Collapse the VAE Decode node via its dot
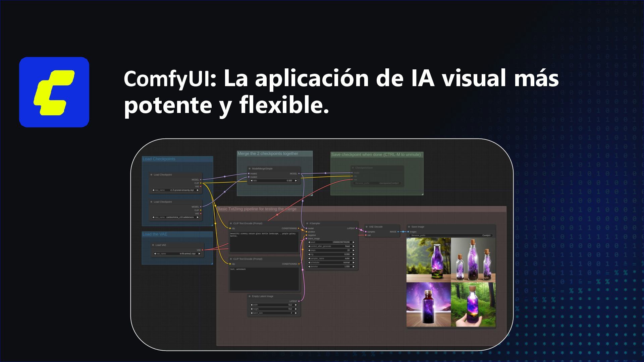This screenshot has height=362, width=644. [367, 227]
